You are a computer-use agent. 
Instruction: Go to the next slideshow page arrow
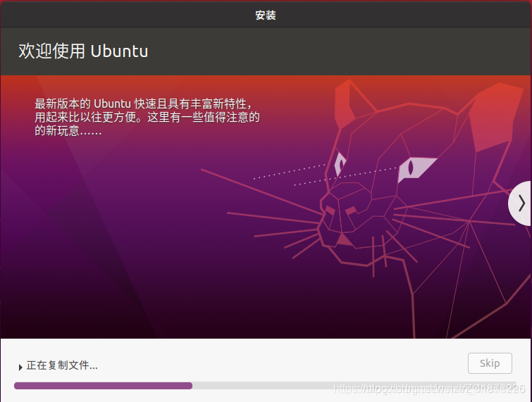[520, 203]
